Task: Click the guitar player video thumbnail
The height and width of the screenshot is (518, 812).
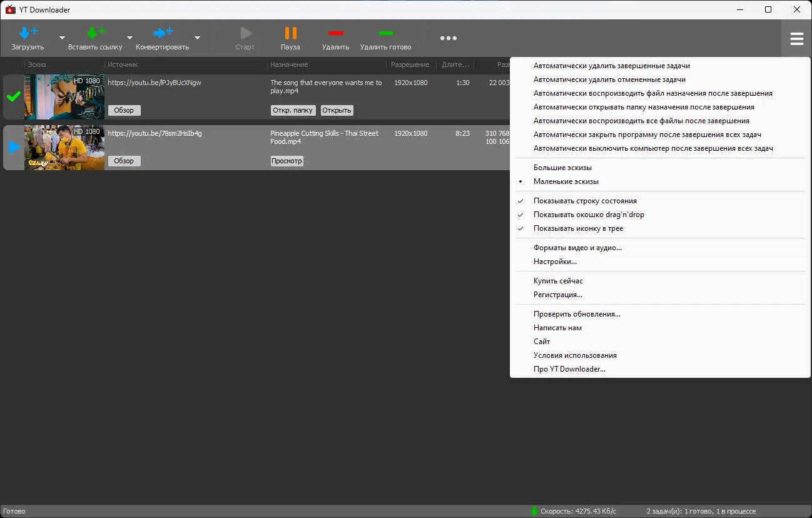Action: pos(64,97)
